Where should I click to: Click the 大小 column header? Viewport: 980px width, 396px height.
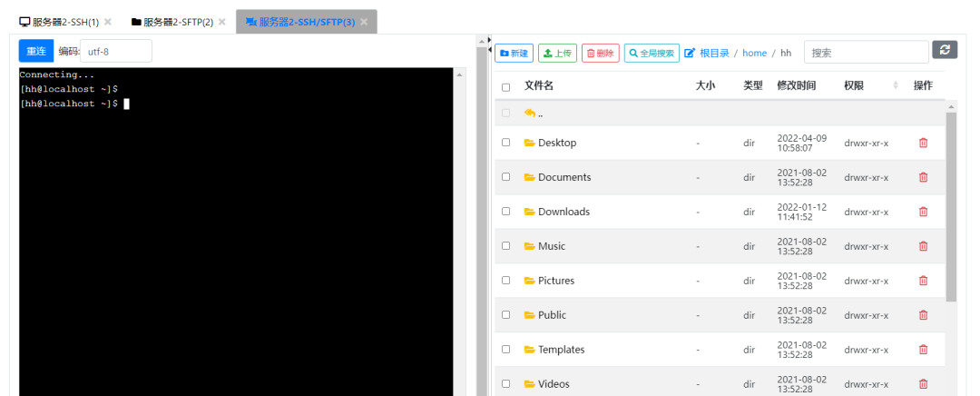pyautogui.click(x=705, y=85)
